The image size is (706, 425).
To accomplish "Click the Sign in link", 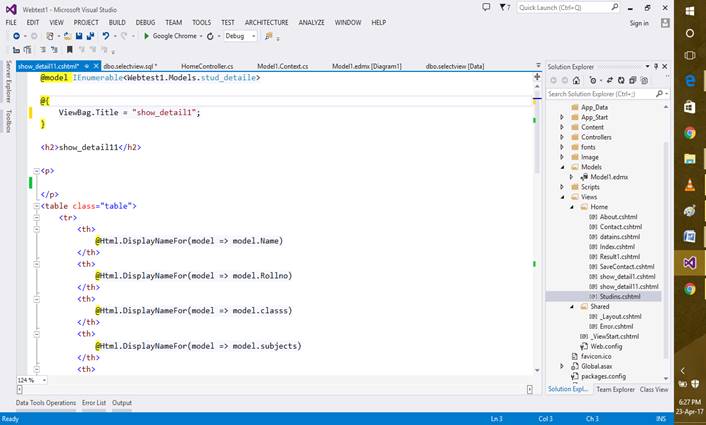I will 639,23.
